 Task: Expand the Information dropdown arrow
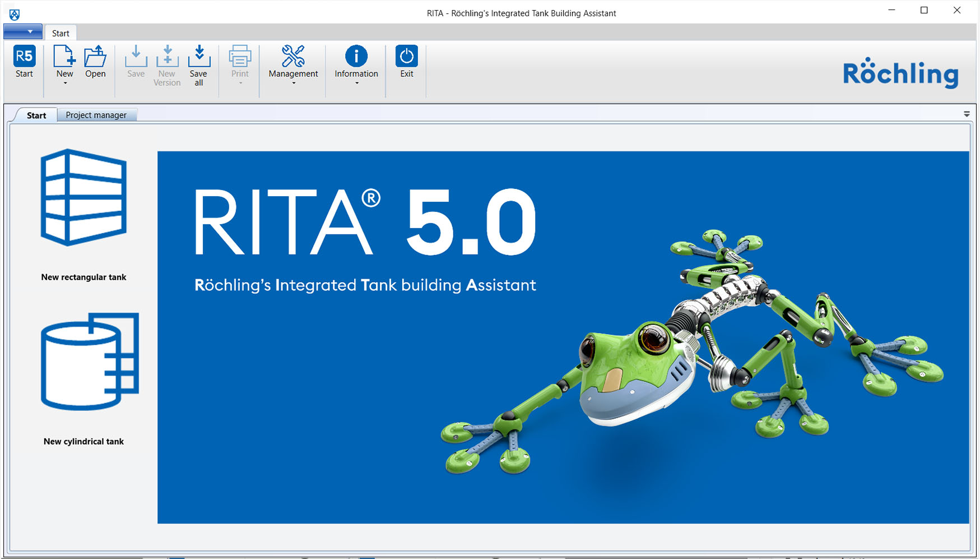point(356,84)
